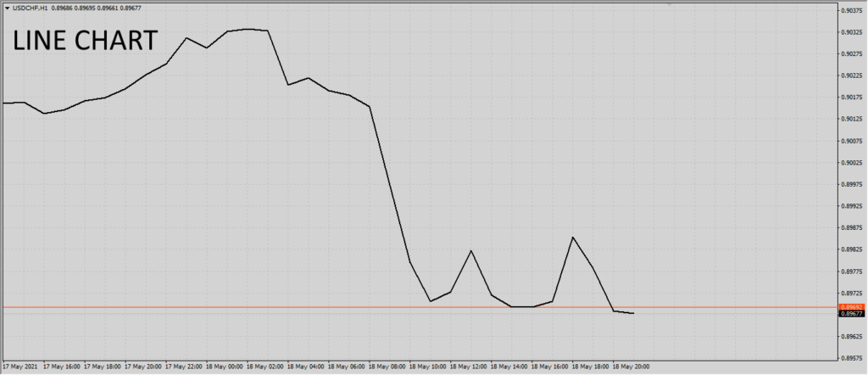Click the last endpoint of the price line

(633, 314)
